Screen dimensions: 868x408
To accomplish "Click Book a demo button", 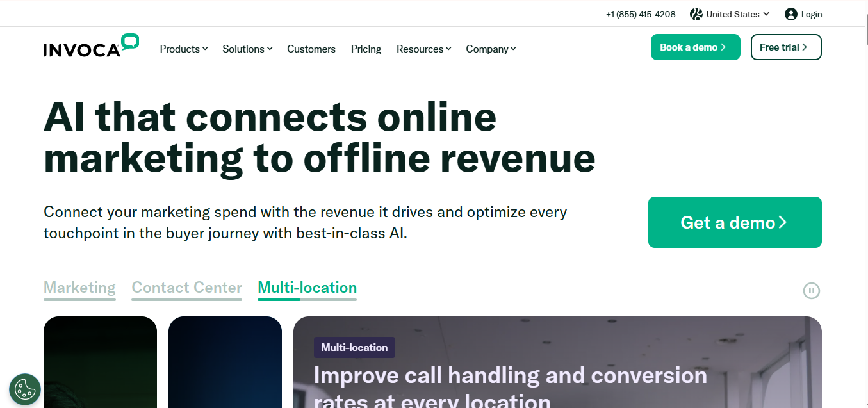I will [695, 47].
